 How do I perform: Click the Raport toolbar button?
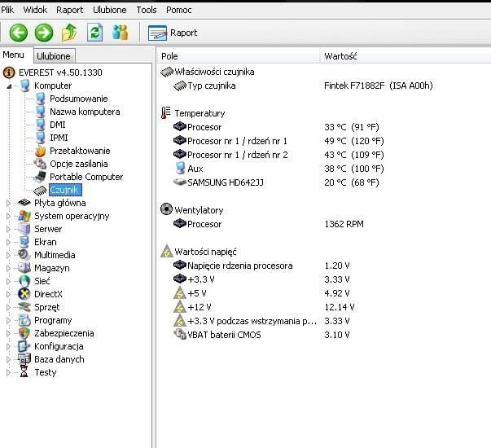(x=173, y=33)
